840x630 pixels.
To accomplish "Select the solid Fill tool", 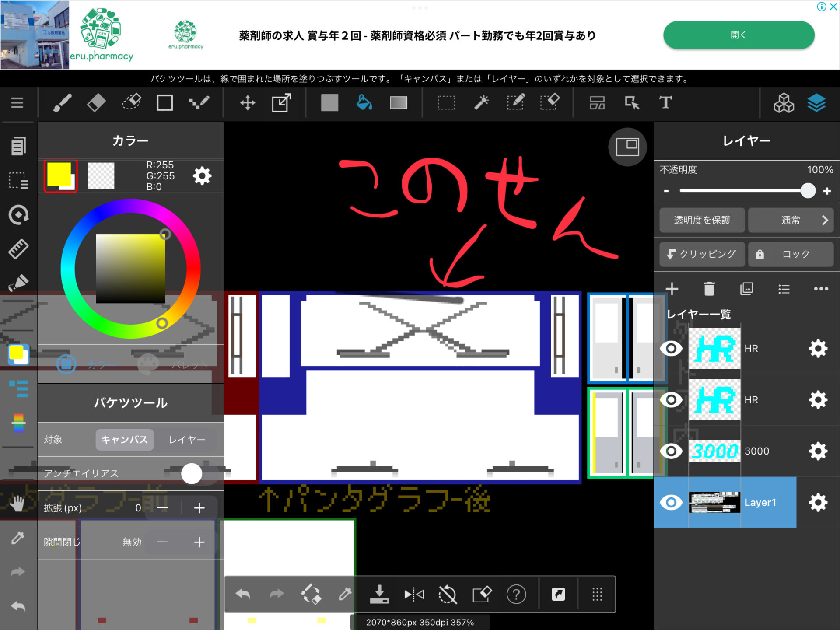I will (x=329, y=103).
